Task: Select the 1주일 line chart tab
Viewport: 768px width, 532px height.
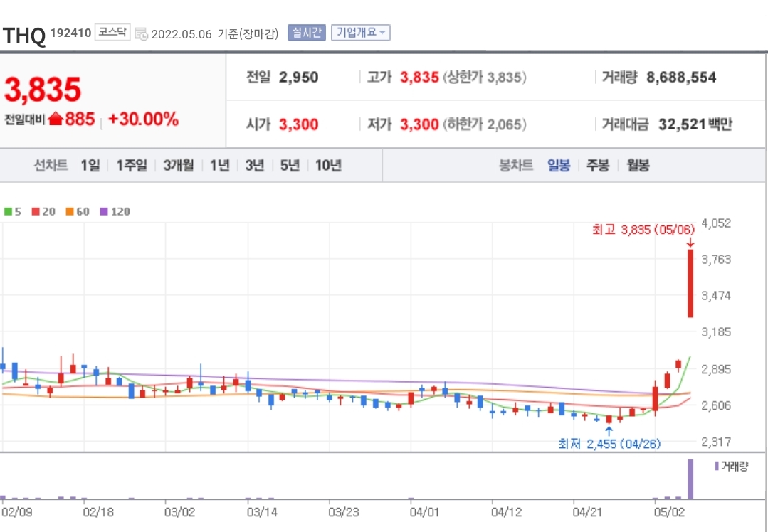Action: [x=132, y=166]
